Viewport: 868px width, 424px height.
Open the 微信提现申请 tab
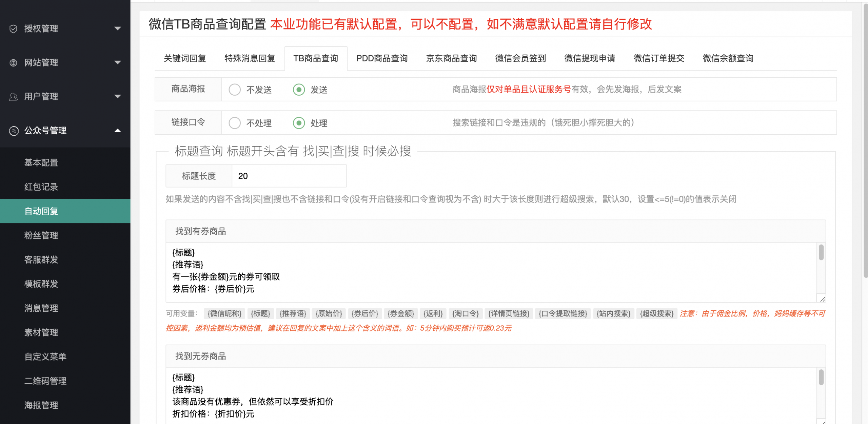(590, 58)
